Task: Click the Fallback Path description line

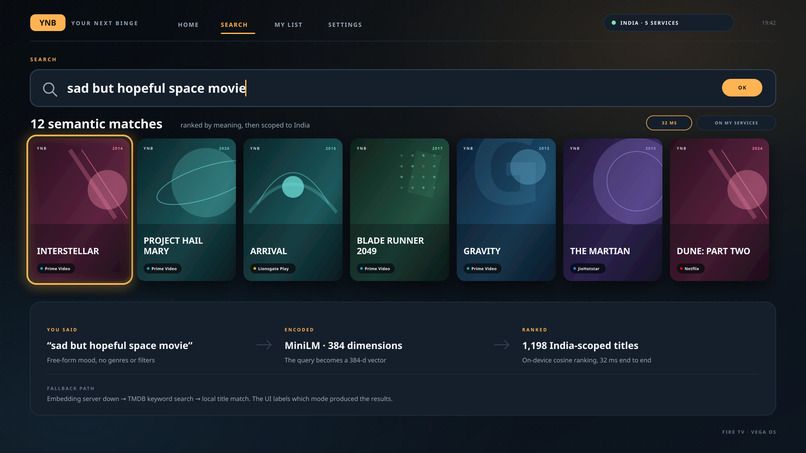Action: coord(219,398)
